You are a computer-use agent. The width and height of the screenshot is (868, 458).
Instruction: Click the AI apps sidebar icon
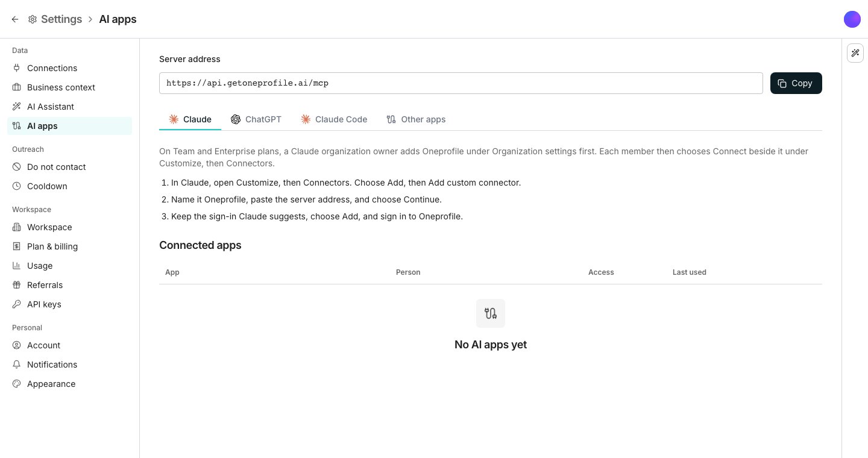[17, 126]
